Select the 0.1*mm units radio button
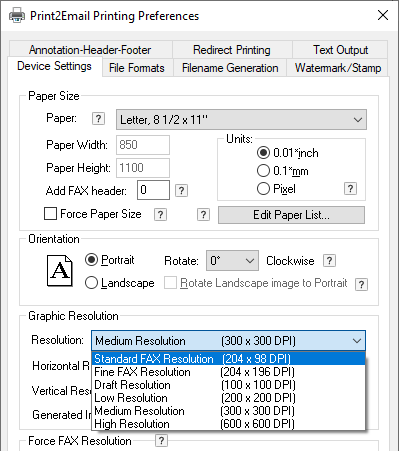 [263, 171]
